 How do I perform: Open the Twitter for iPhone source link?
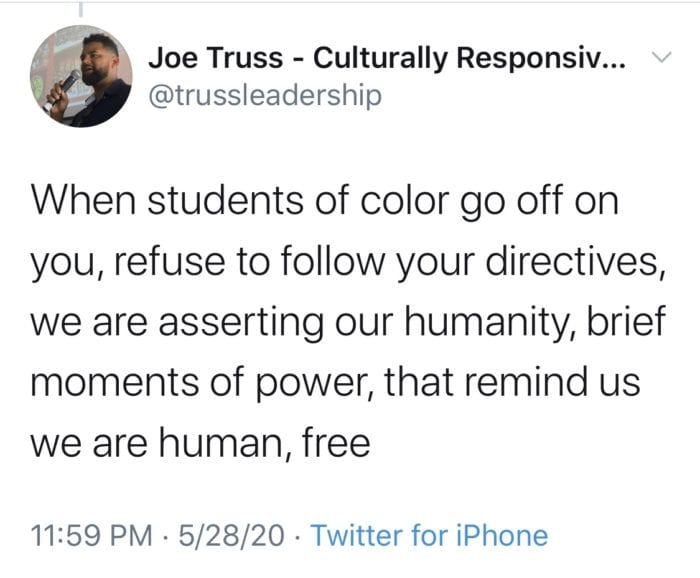429,535
